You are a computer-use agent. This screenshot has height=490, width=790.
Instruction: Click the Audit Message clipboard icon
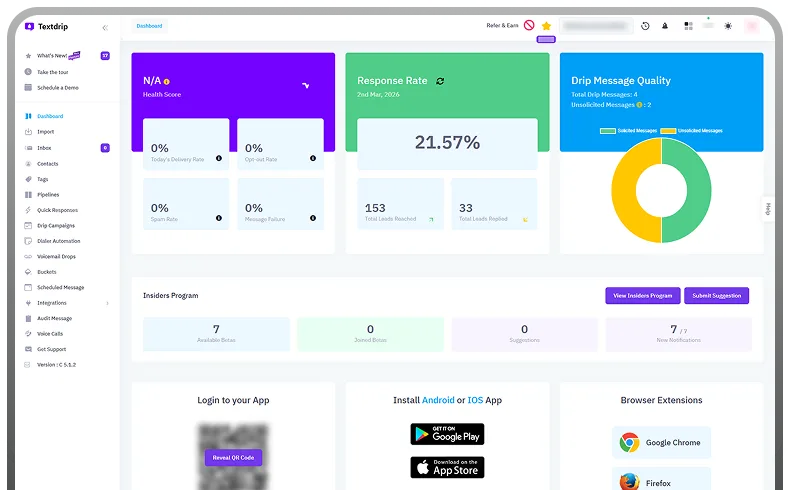click(x=28, y=318)
